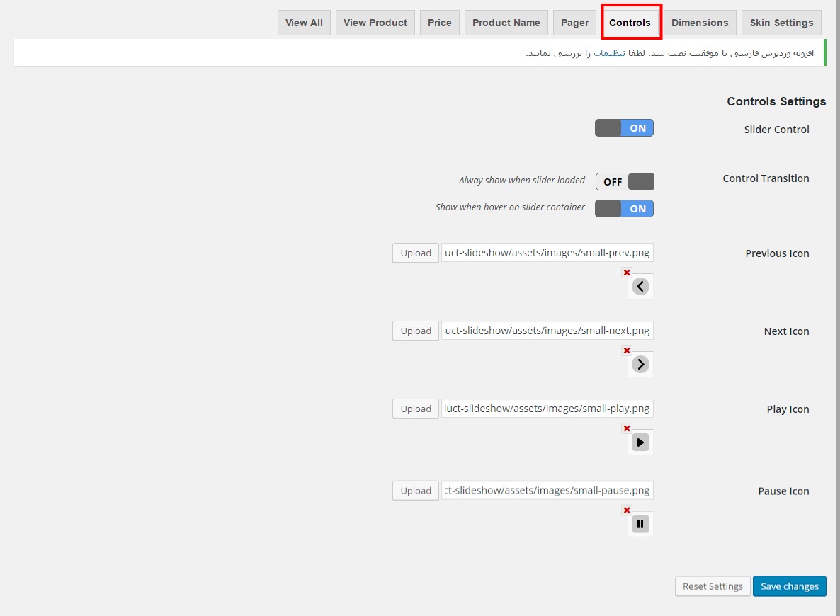Click Save changes button
The width and height of the screenshot is (840, 616).
tap(789, 586)
